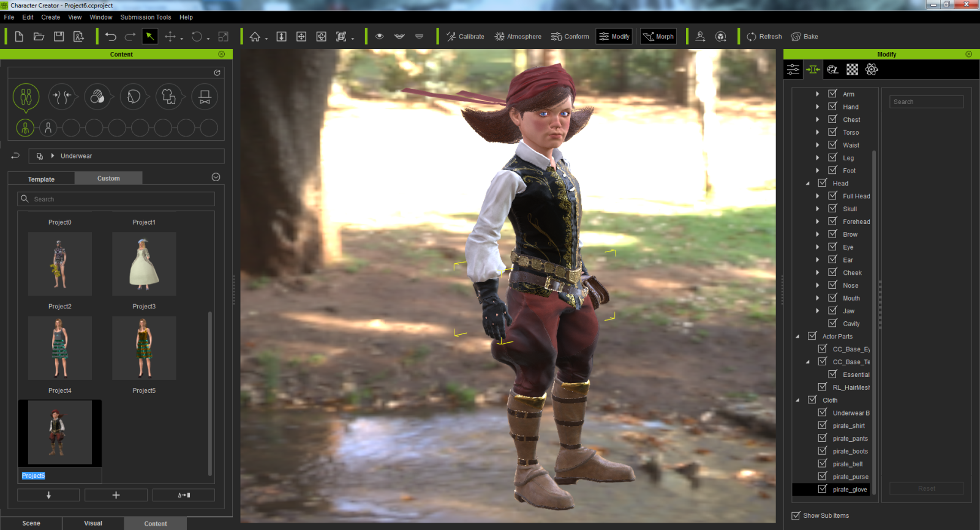
Task: Open the Modify panel gear settings icon
Action: [872, 69]
